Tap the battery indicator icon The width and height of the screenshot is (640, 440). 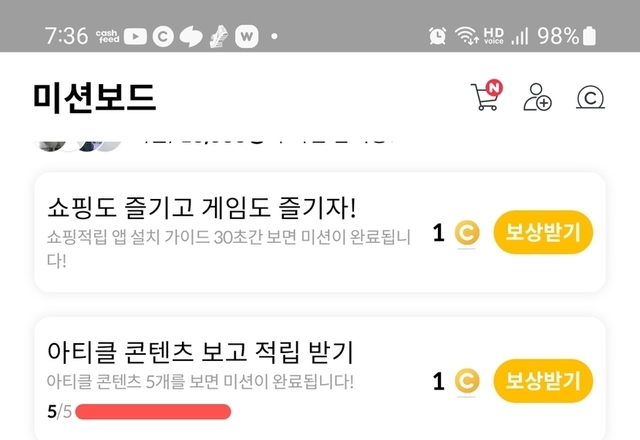[x=589, y=37]
